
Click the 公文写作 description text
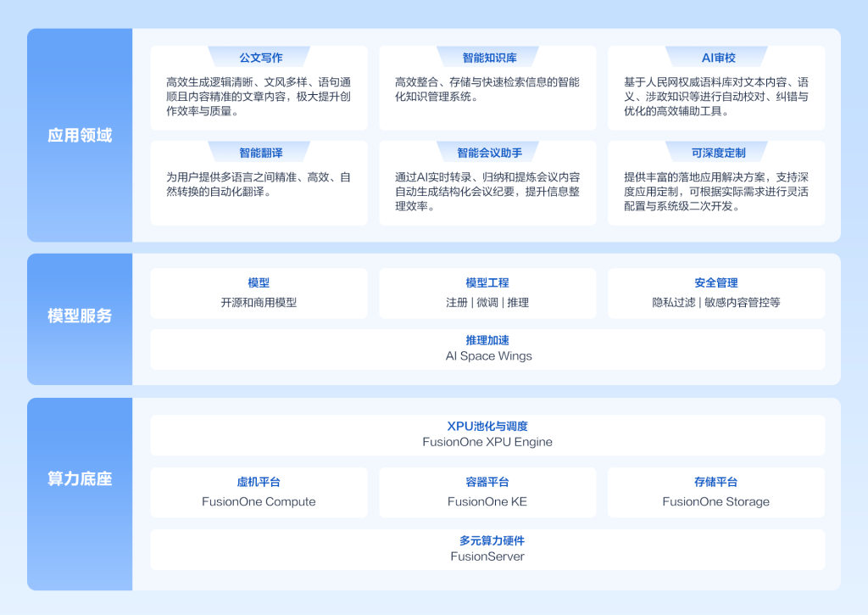coord(259,97)
